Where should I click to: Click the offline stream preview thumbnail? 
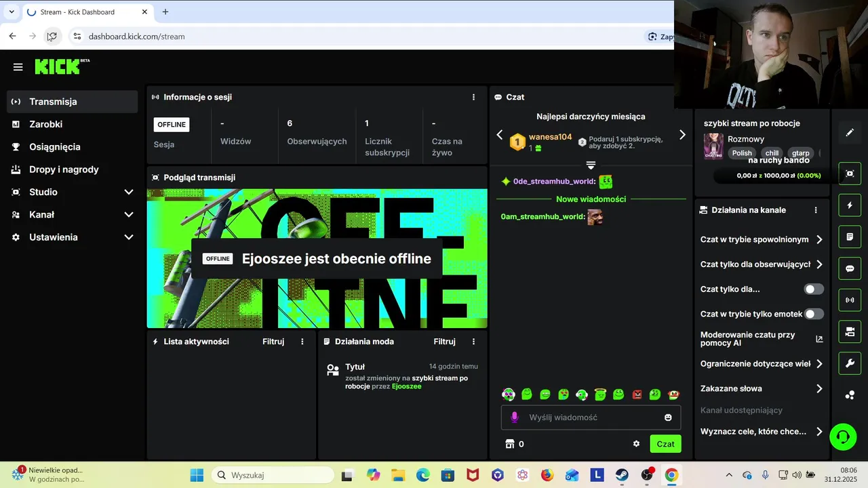click(x=317, y=258)
